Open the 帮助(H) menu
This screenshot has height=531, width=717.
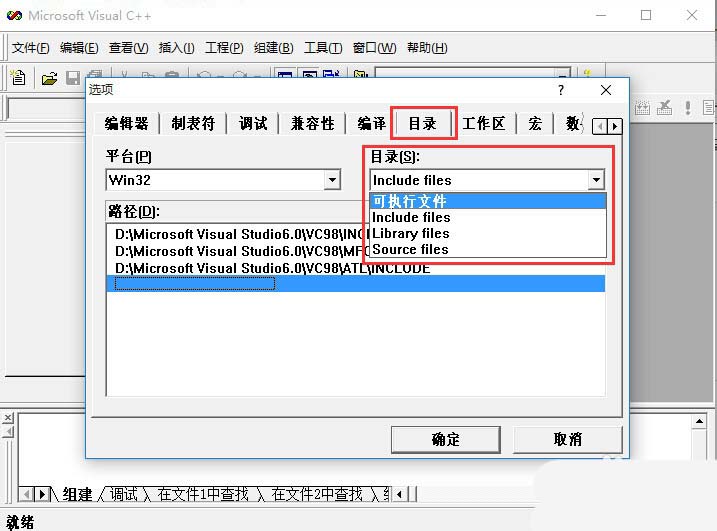click(x=427, y=48)
